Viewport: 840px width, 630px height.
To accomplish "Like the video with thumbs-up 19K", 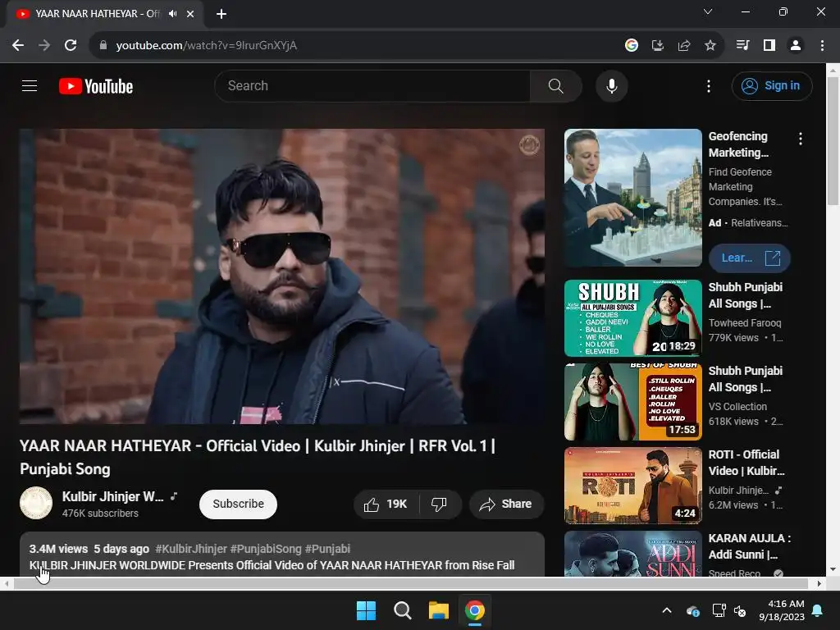I will coord(386,504).
